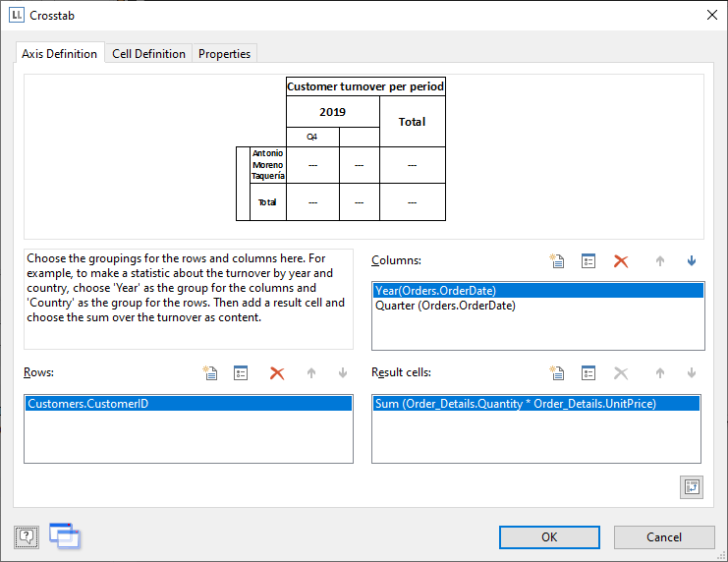Click the window layout icon at bottom-left

[x=65, y=535]
